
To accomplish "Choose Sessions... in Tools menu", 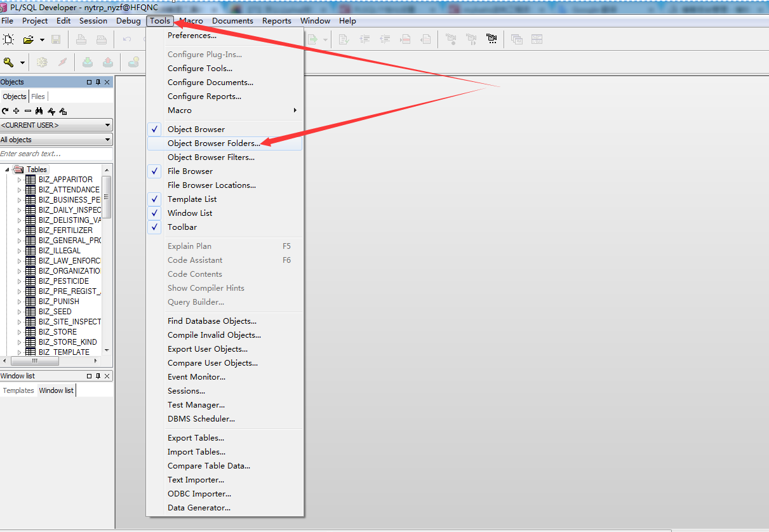I will (225, 390).
